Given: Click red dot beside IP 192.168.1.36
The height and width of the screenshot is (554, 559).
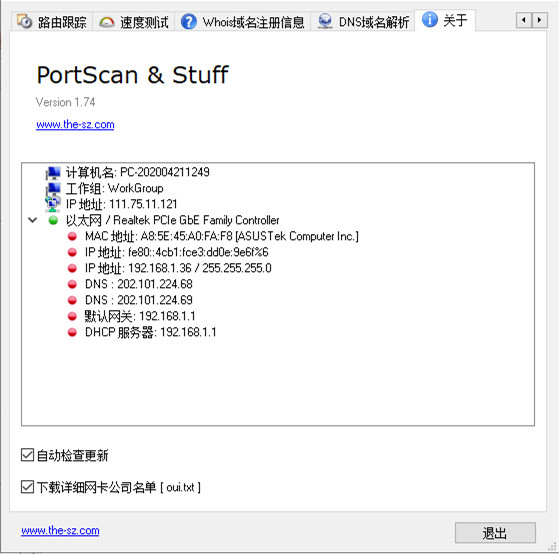Looking at the screenshot, I should tap(72, 268).
